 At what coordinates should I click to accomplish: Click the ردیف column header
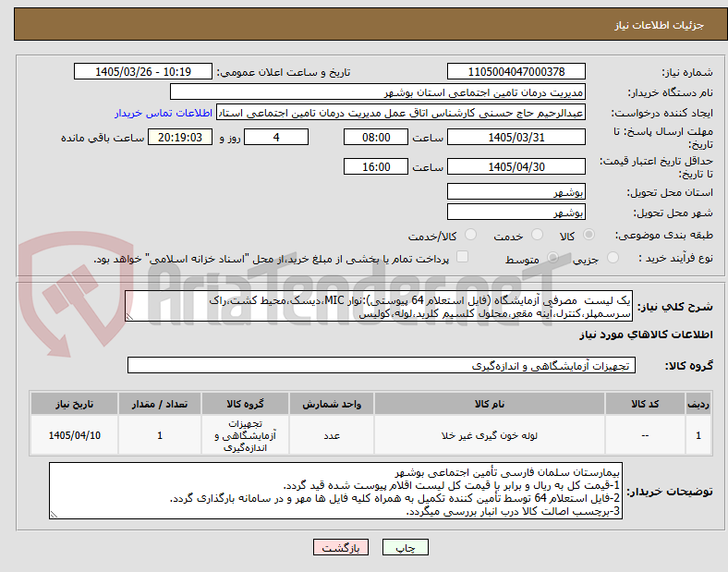(698, 404)
